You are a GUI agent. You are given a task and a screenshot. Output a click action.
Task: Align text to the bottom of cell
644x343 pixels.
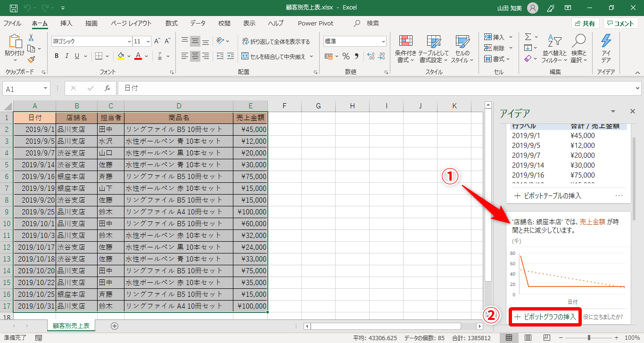(x=206, y=41)
